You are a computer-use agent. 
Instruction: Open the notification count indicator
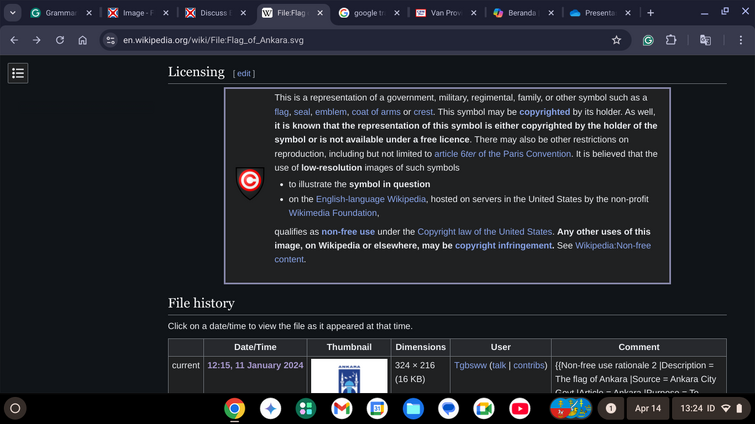pyautogui.click(x=611, y=409)
